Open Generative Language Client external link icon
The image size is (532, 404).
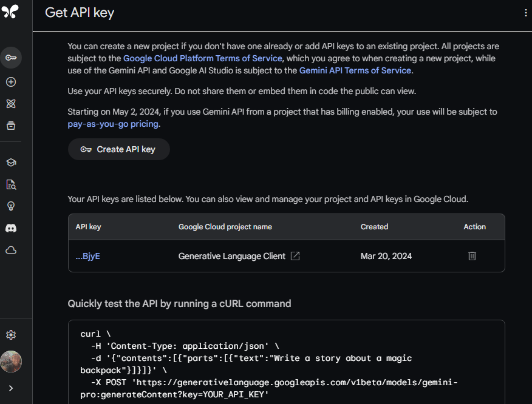click(295, 256)
